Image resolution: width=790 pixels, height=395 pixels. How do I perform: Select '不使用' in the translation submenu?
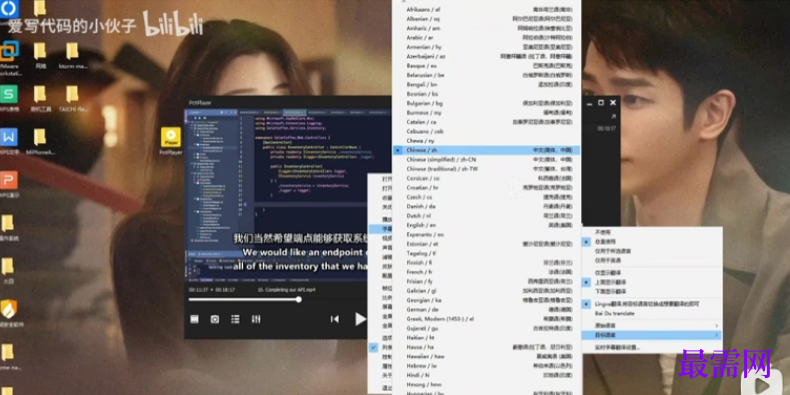pyautogui.click(x=652, y=232)
